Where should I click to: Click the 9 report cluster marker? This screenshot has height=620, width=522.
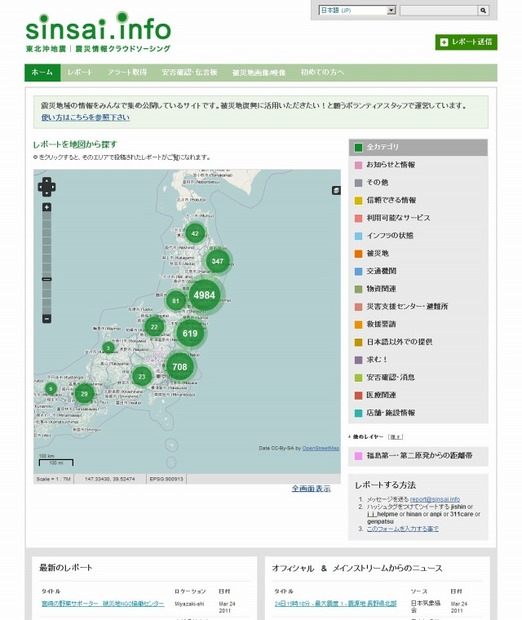[x=51, y=389]
